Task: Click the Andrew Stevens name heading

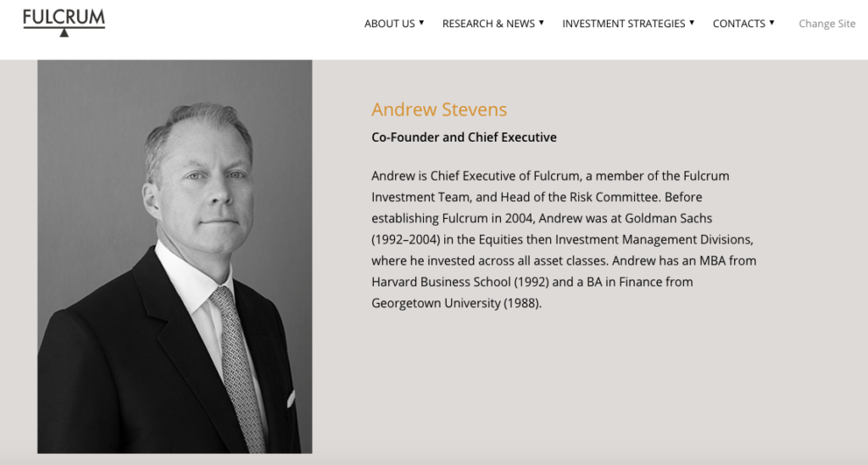Action: (439, 109)
